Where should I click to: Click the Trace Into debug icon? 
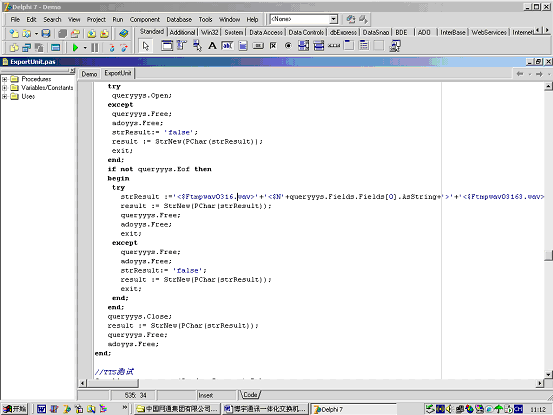(112, 47)
